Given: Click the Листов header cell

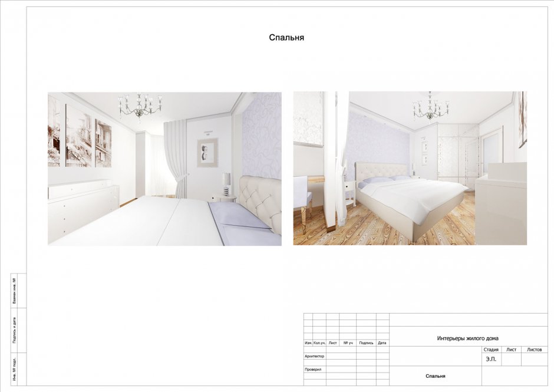Looking at the screenshot, I should click(534, 350).
